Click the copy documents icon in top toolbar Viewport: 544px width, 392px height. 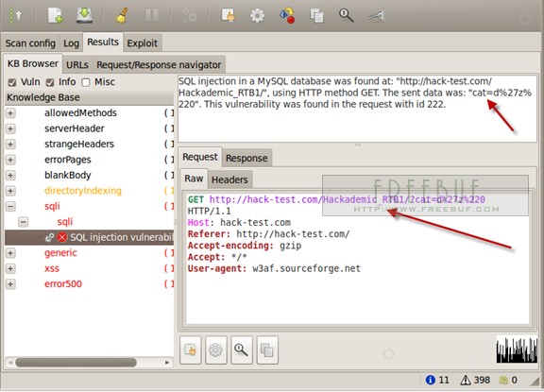[316, 16]
